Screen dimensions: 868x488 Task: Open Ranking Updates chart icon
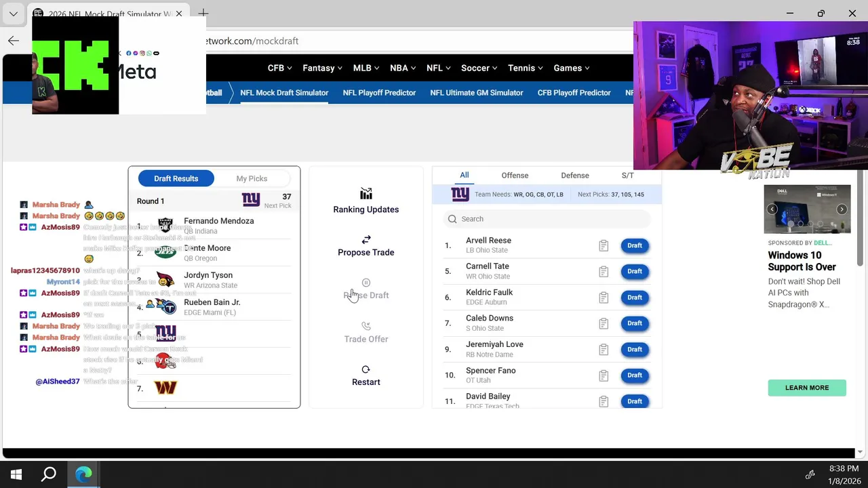point(366,194)
